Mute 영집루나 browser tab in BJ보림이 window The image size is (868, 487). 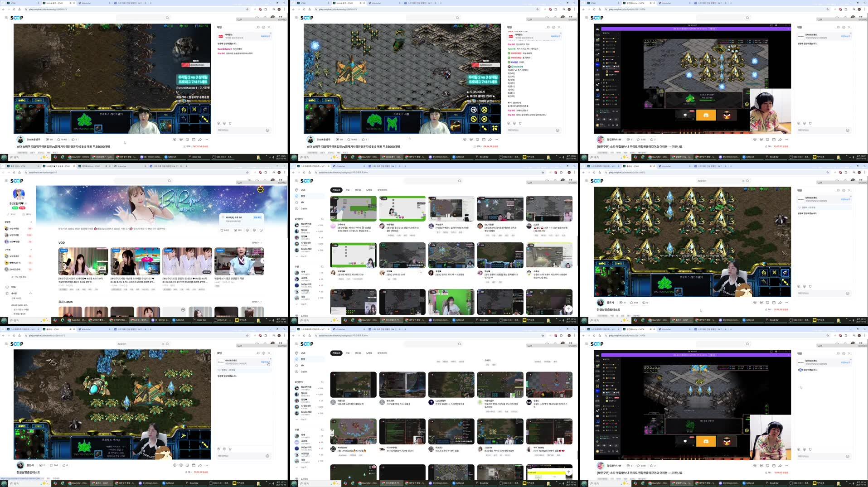point(106,166)
